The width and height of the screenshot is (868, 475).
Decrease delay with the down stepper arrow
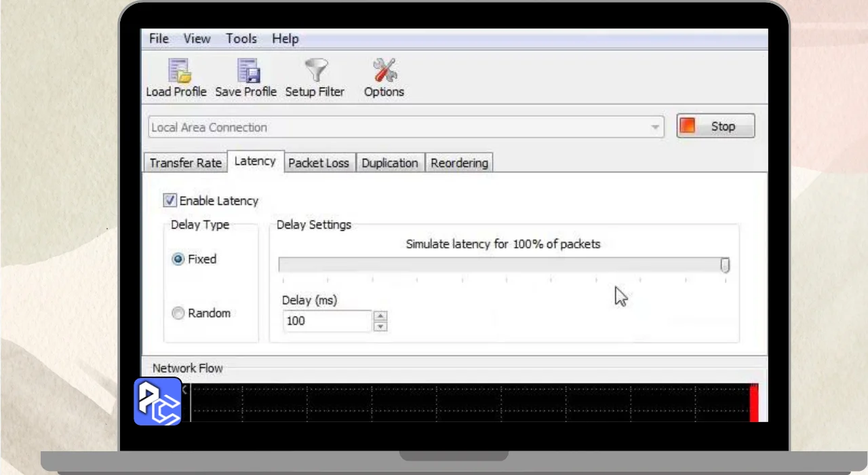point(380,326)
